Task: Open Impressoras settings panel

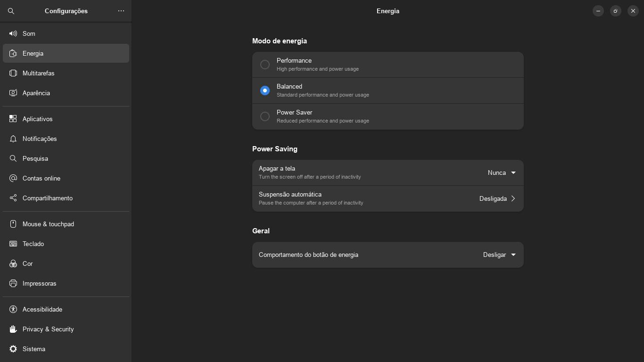Action: [66, 283]
